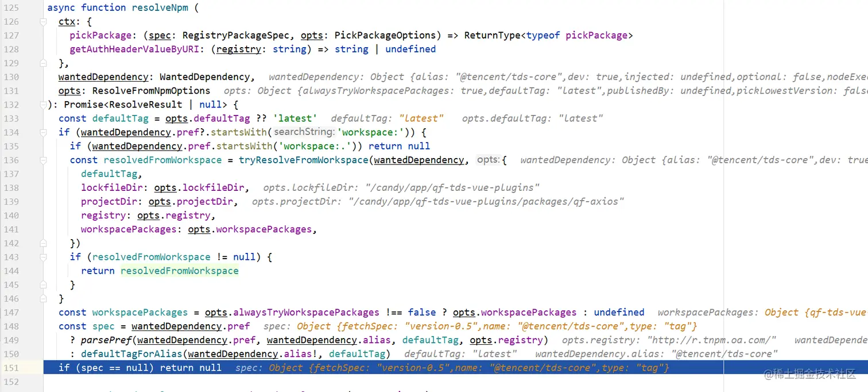The width and height of the screenshot is (868, 392).
Task: Click the fold end marker at line 145
Action: pos(43,285)
